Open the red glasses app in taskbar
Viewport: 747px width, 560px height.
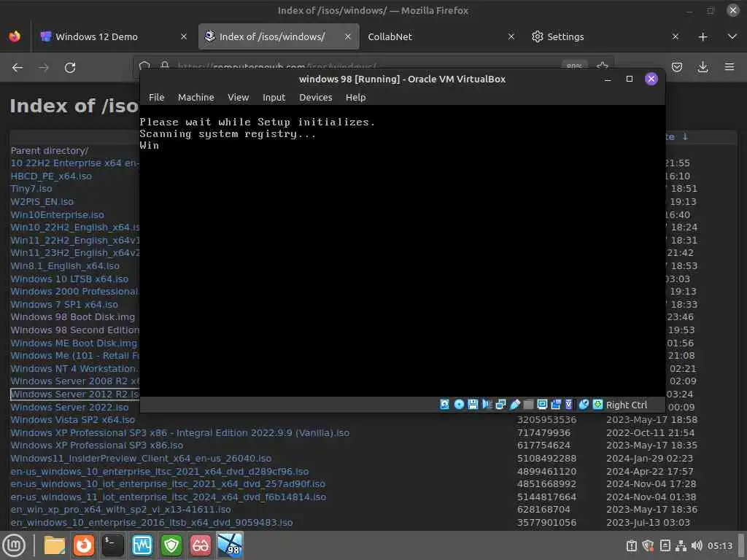pos(201,545)
